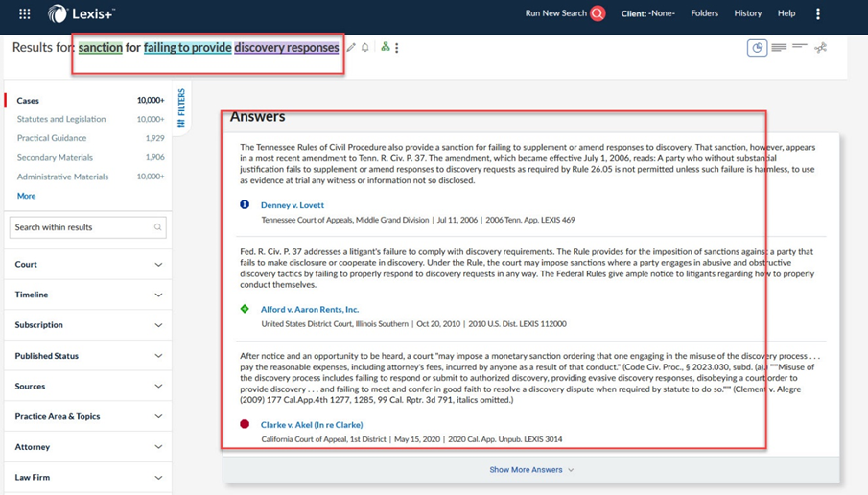Click the 1,906 count beside Secondary Materials
868x495 pixels.
(155, 157)
